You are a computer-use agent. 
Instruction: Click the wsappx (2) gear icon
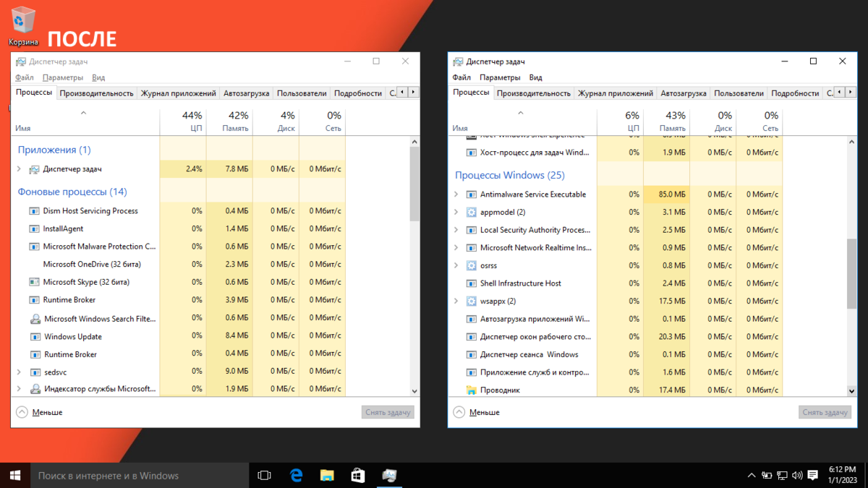[472, 301]
